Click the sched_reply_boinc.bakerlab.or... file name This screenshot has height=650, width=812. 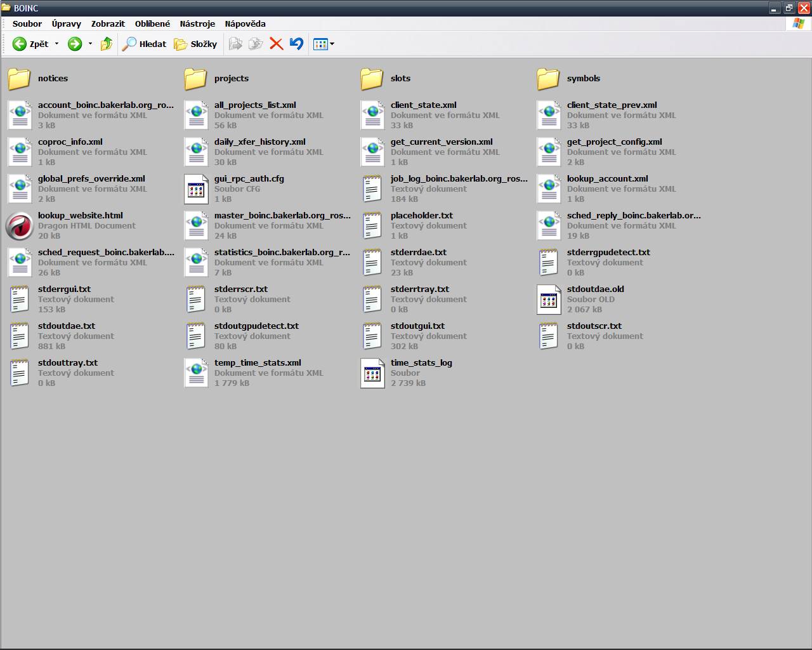coord(634,216)
